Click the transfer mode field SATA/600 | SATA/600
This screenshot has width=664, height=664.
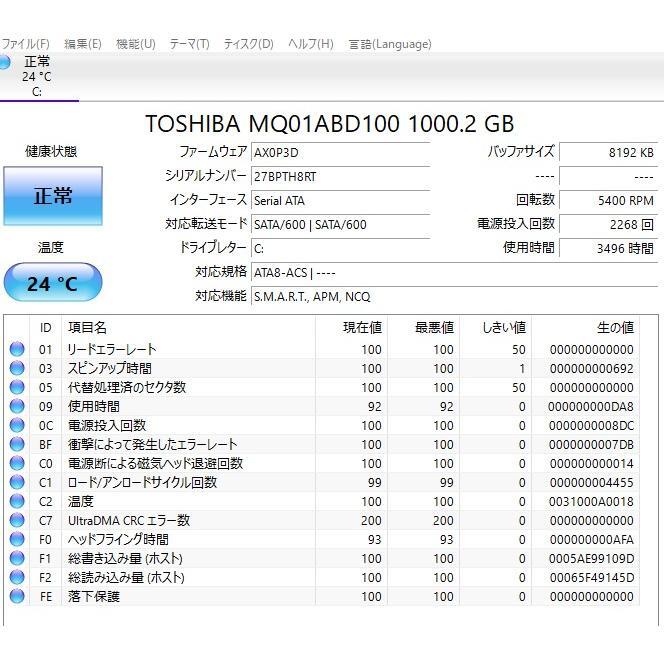pyautogui.click(x=340, y=224)
